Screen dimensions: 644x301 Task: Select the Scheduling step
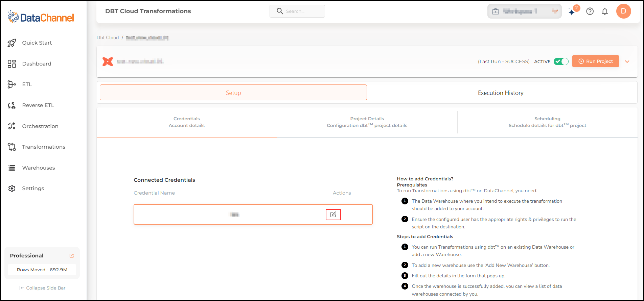click(547, 122)
